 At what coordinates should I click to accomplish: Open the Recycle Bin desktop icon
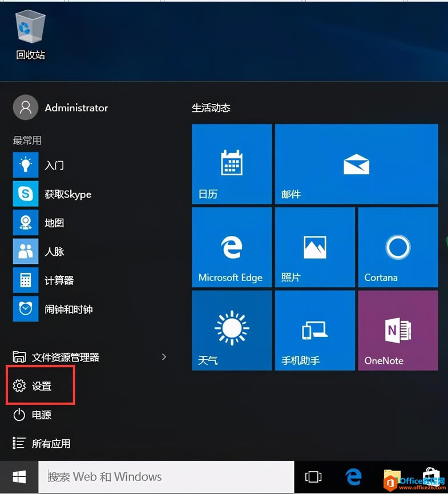point(30,35)
